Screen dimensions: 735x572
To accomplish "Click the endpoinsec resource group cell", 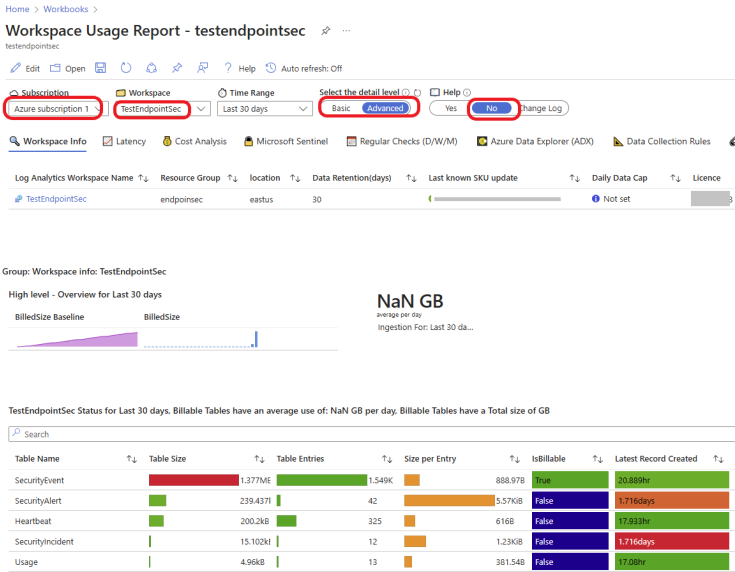I will tap(181, 199).
